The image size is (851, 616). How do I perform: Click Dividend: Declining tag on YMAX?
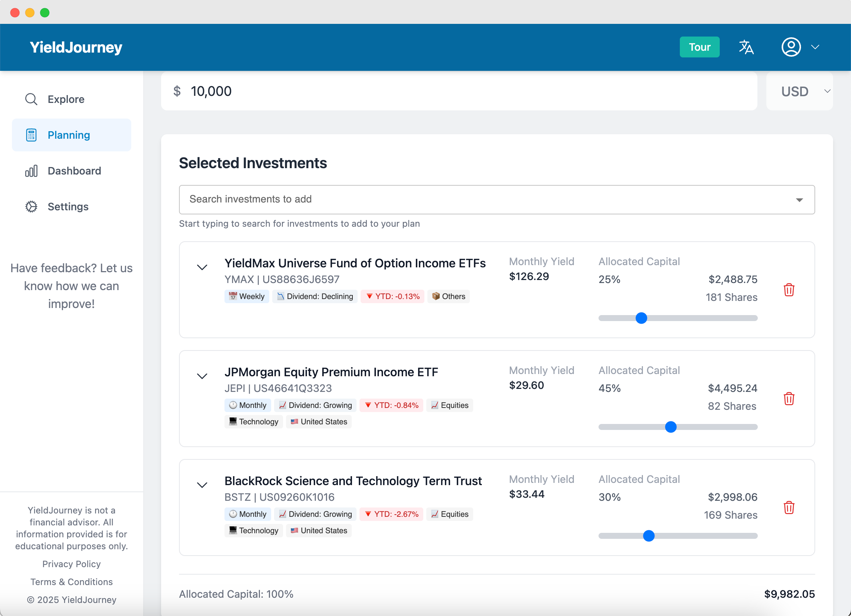315,296
